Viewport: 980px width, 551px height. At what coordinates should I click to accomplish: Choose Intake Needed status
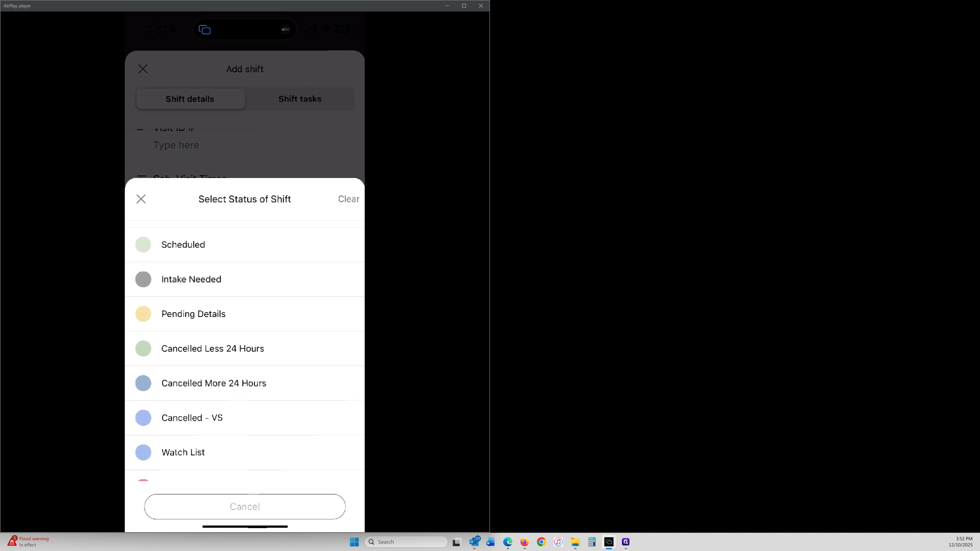click(191, 279)
